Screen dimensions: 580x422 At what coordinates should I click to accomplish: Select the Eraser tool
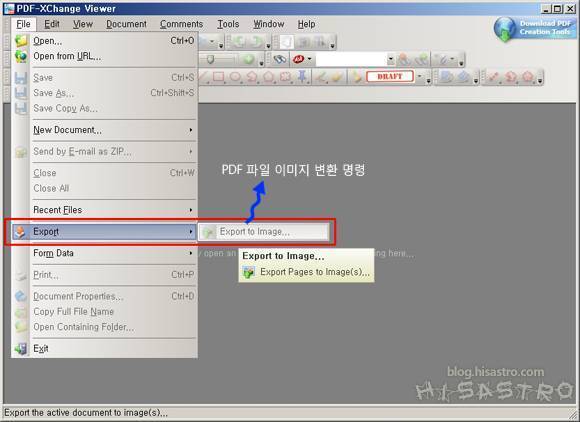coord(337,77)
